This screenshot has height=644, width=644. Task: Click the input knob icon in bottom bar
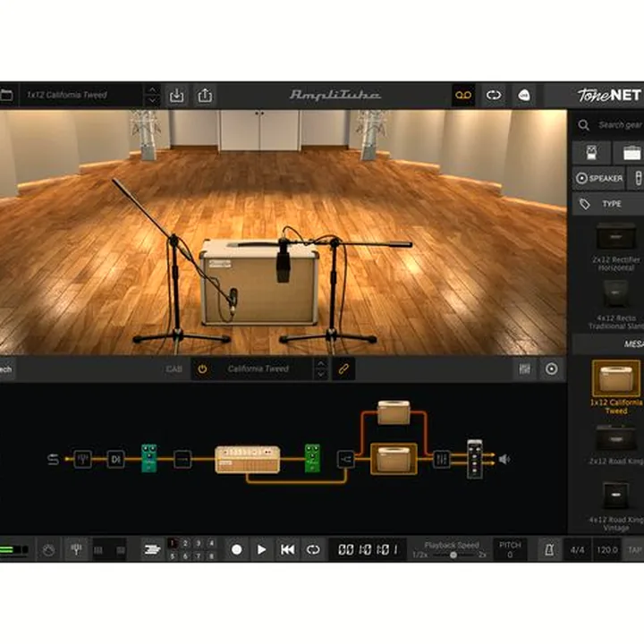click(48, 549)
